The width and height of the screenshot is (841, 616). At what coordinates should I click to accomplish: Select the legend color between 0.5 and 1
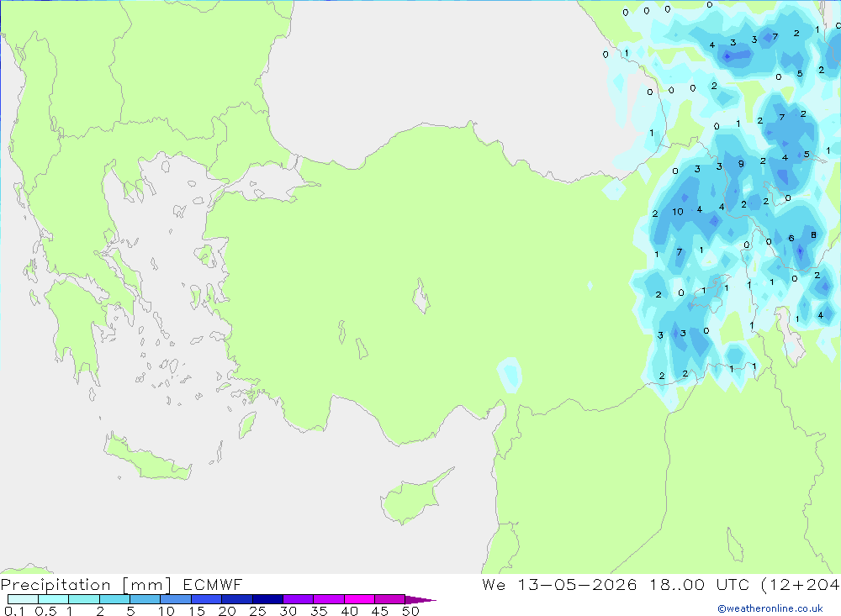tap(54, 599)
